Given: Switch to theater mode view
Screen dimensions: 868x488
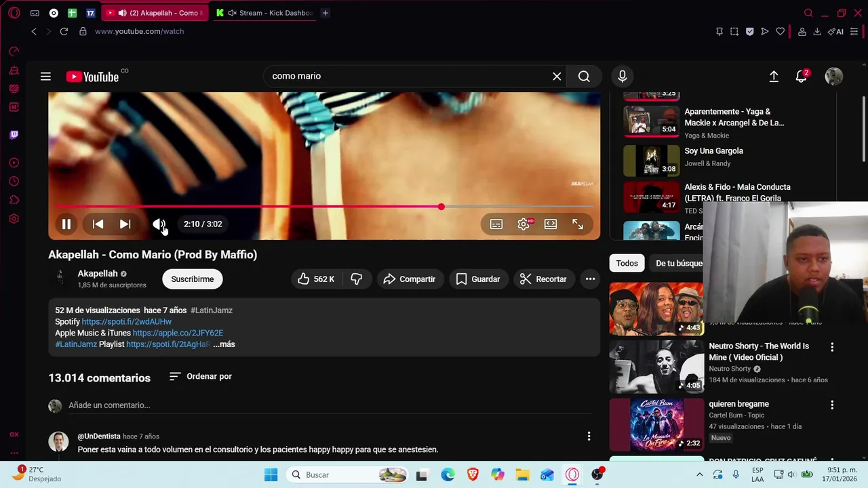Looking at the screenshot, I should (x=551, y=224).
